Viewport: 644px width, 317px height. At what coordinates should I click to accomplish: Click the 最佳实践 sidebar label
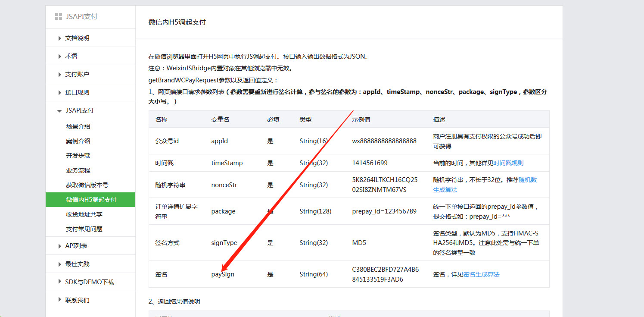(77, 264)
